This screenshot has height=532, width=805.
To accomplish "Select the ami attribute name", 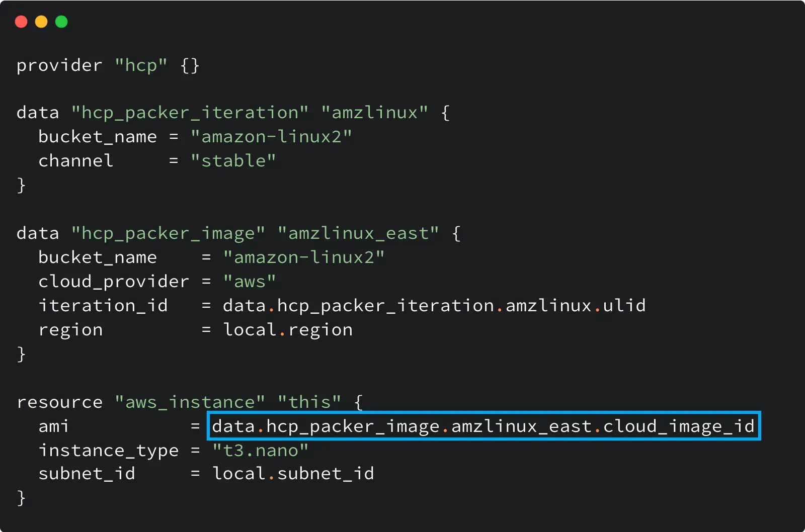I will 52,426.
